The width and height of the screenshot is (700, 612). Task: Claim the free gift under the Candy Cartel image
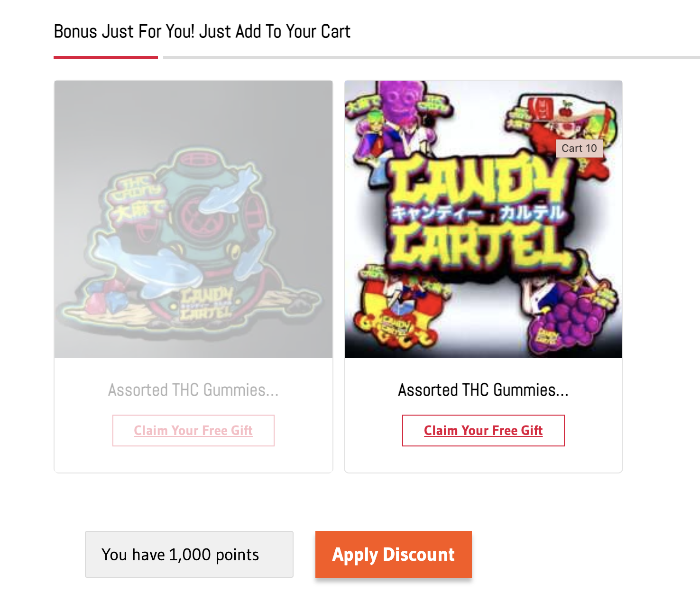pos(483,430)
